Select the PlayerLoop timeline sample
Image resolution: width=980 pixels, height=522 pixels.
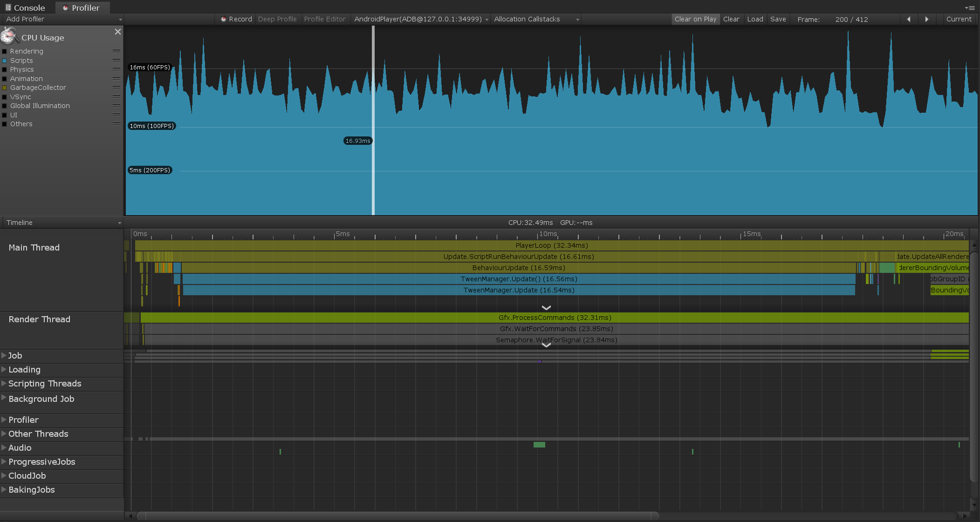pos(552,245)
